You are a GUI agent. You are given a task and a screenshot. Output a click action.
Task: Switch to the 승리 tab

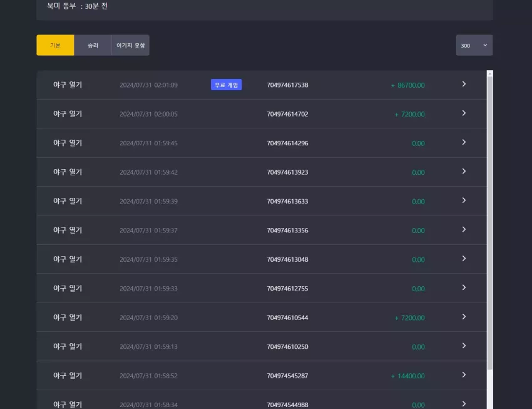[93, 45]
